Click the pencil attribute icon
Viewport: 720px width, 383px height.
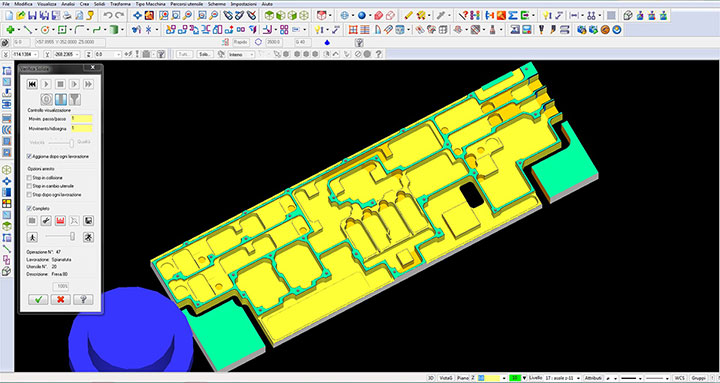coord(408,15)
